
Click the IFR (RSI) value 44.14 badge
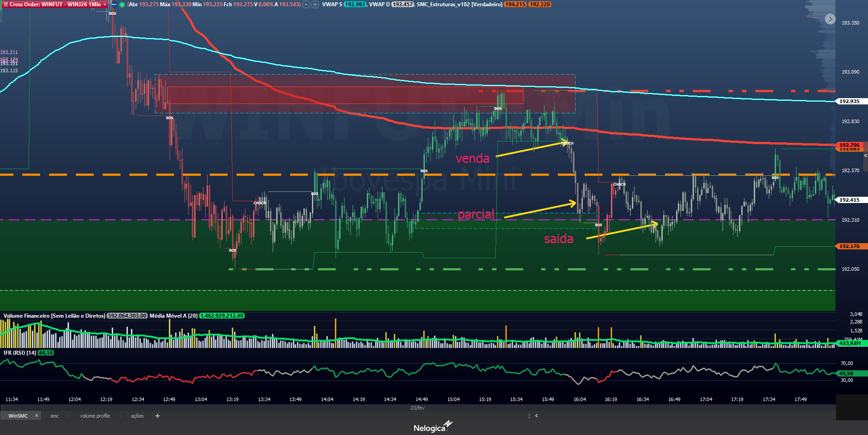pyautogui.click(x=46, y=353)
